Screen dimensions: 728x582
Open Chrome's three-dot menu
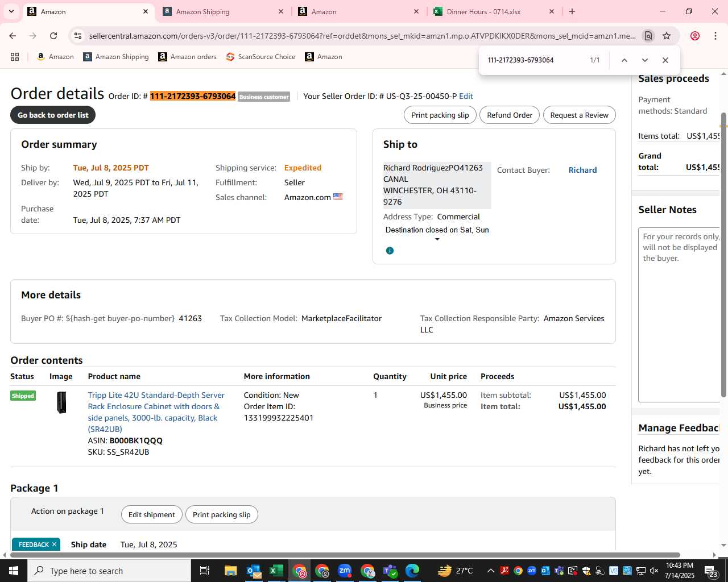(x=715, y=36)
